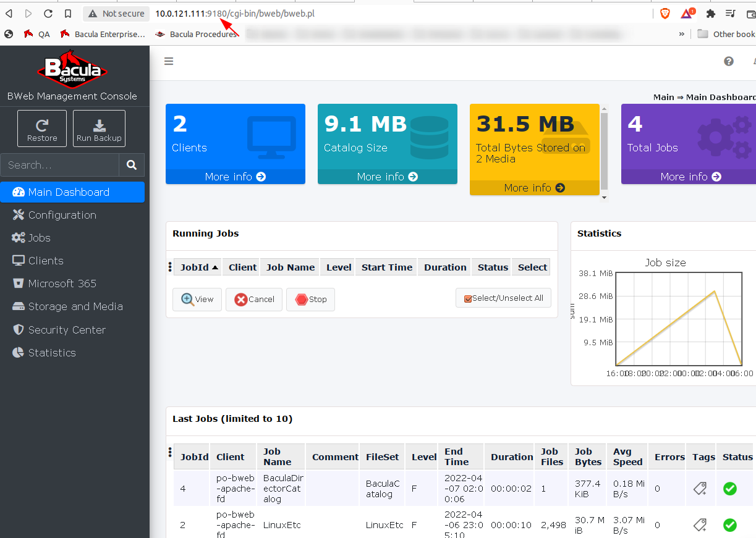
Task: Click the Stop job button
Action: (310, 300)
